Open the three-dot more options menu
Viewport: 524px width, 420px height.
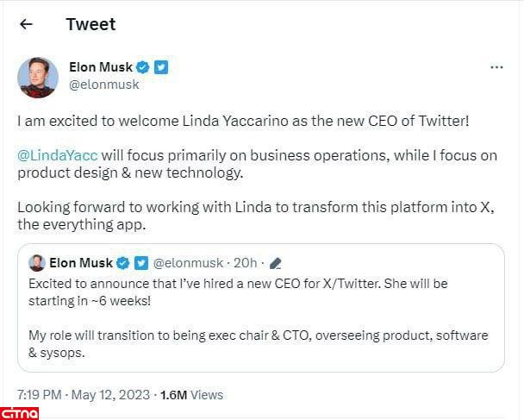coord(496,67)
